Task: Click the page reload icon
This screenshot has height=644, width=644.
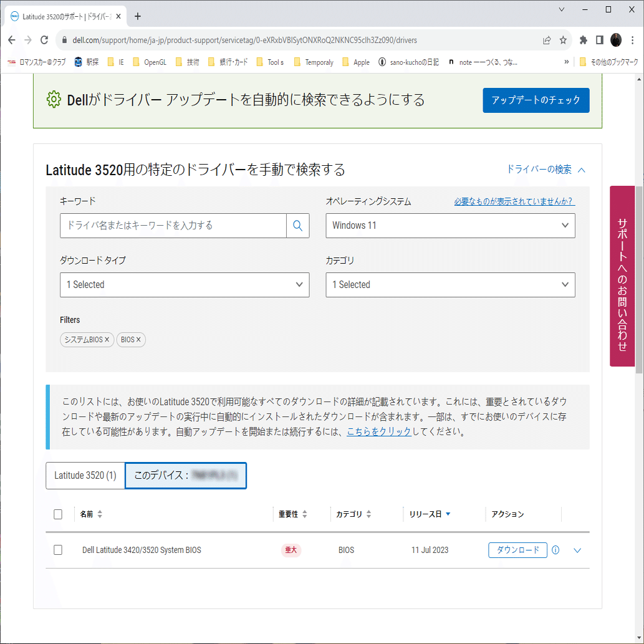Action: pos(44,39)
